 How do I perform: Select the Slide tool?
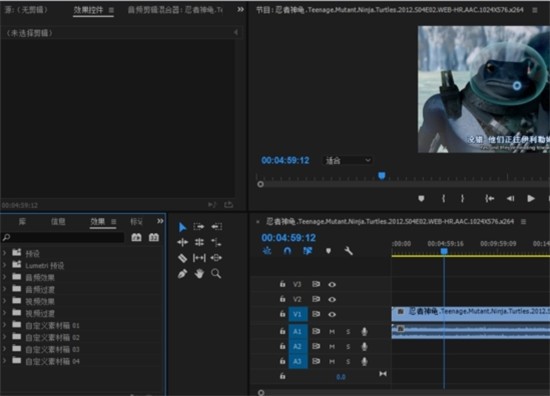click(216, 258)
